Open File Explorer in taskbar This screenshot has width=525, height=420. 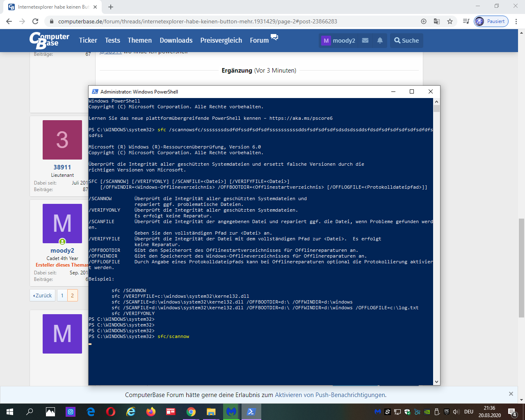[211, 412]
